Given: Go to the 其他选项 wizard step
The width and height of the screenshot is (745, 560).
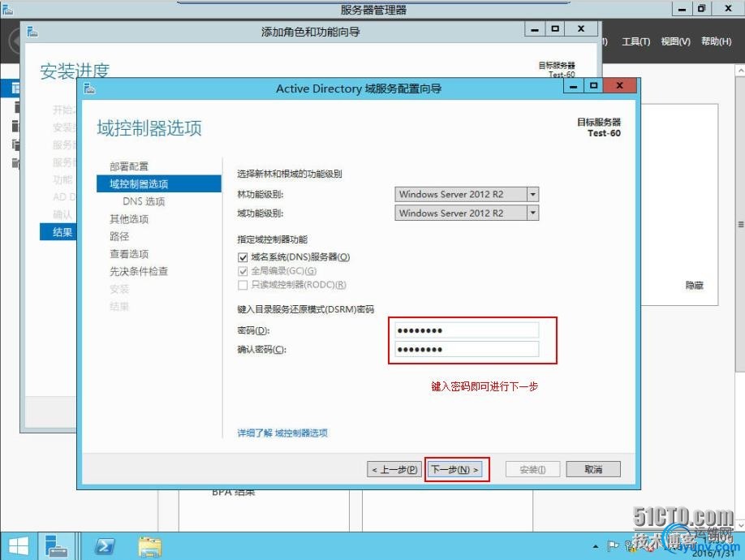Looking at the screenshot, I should tap(129, 219).
